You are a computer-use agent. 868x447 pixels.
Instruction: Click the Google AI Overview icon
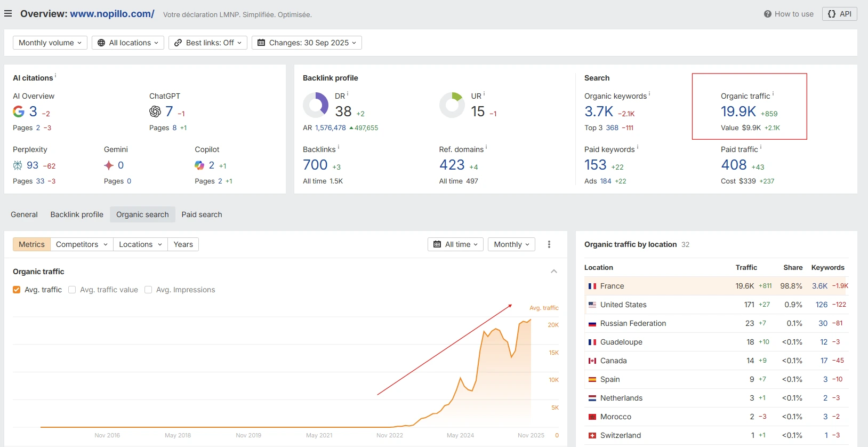click(19, 111)
